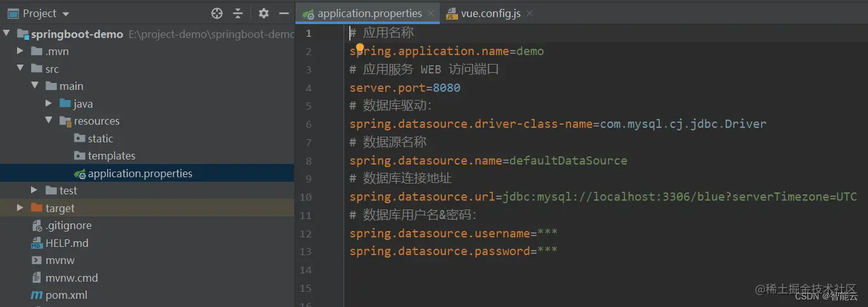Image resolution: width=868 pixels, height=307 pixels.
Task: Expand the .mvn folder arrow
Action: (21, 51)
